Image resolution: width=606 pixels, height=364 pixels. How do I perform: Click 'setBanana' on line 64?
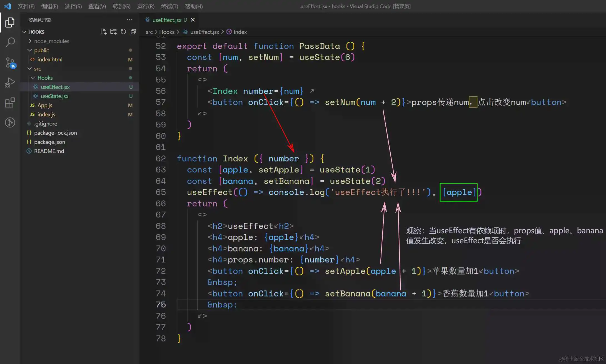coord(286,181)
